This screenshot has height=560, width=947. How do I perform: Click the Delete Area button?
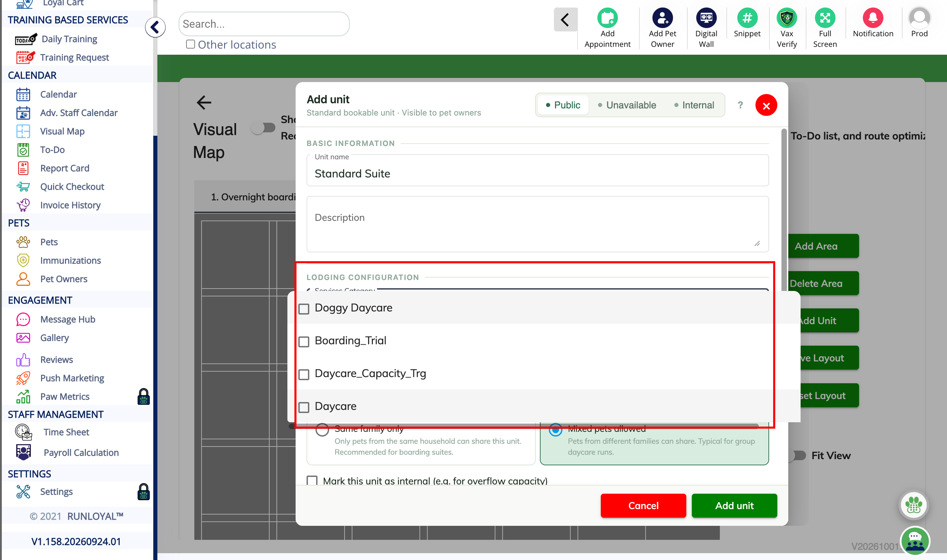tap(823, 283)
